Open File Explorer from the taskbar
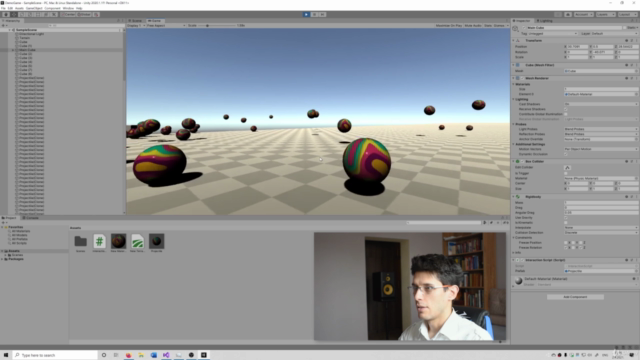This screenshot has width=640, height=360. point(141,355)
